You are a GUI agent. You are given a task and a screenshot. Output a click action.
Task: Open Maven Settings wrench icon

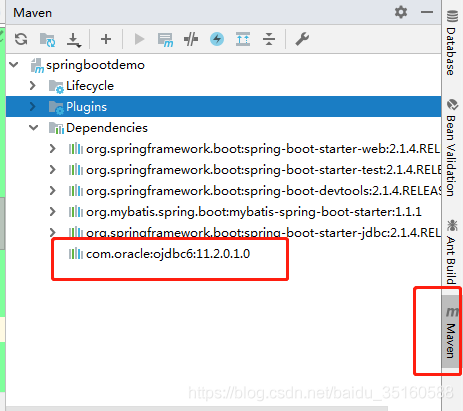pos(302,39)
